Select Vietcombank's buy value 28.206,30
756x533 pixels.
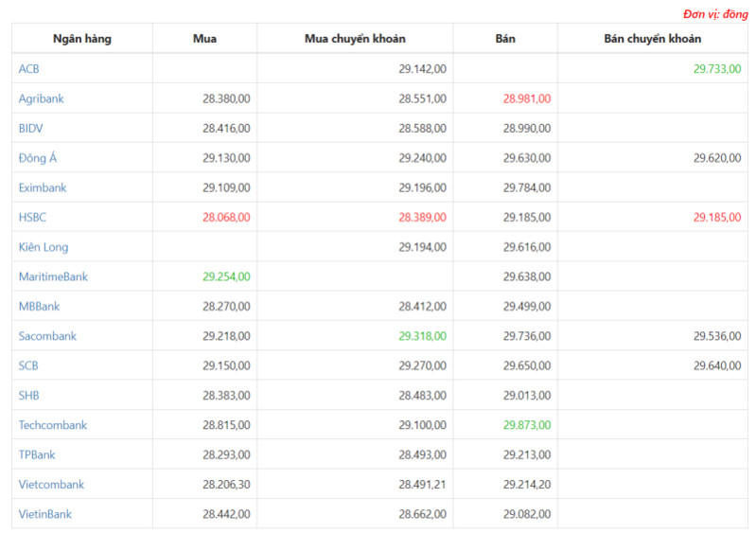pos(226,485)
